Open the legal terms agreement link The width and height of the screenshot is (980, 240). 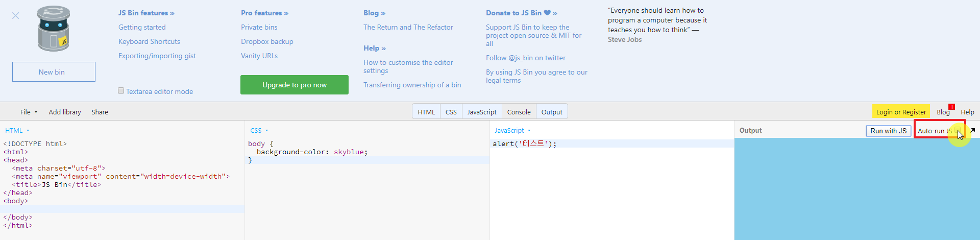(536, 76)
